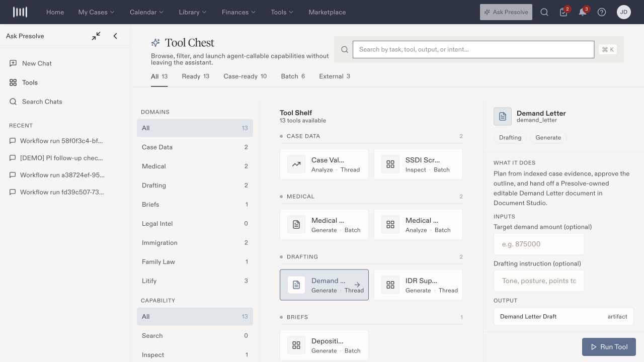Viewport: 644px width, 362px height.
Task: Click the SSDI Scr... grid icon
Action: click(x=390, y=164)
